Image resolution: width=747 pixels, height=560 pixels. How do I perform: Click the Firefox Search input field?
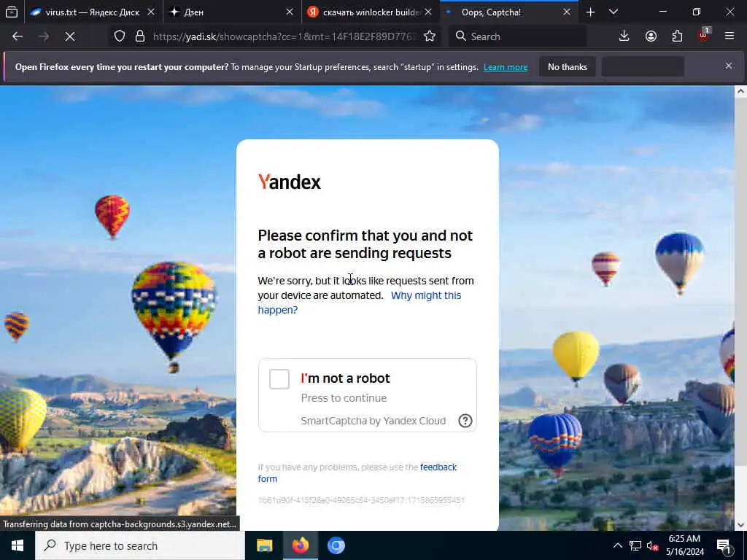pyautogui.click(x=517, y=36)
